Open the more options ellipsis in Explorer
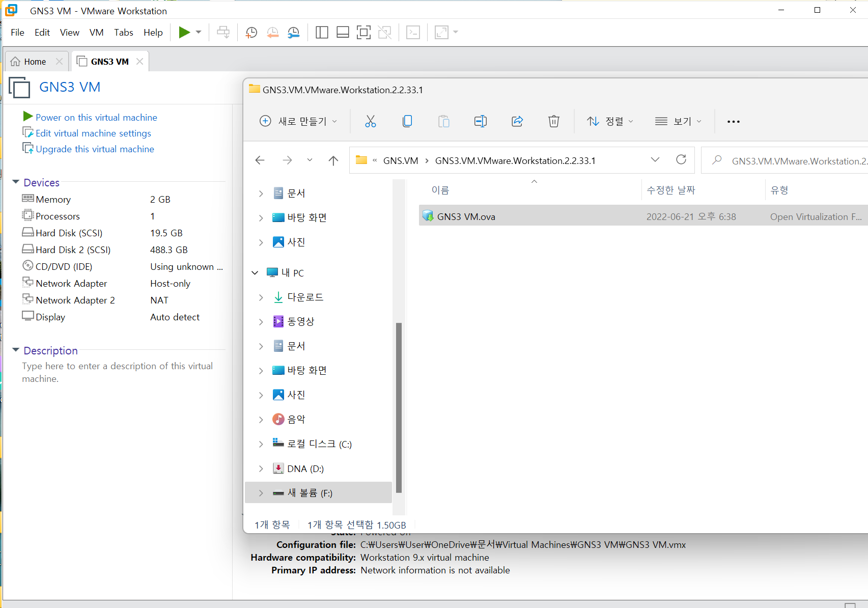The width and height of the screenshot is (868, 608). pos(734,121)
